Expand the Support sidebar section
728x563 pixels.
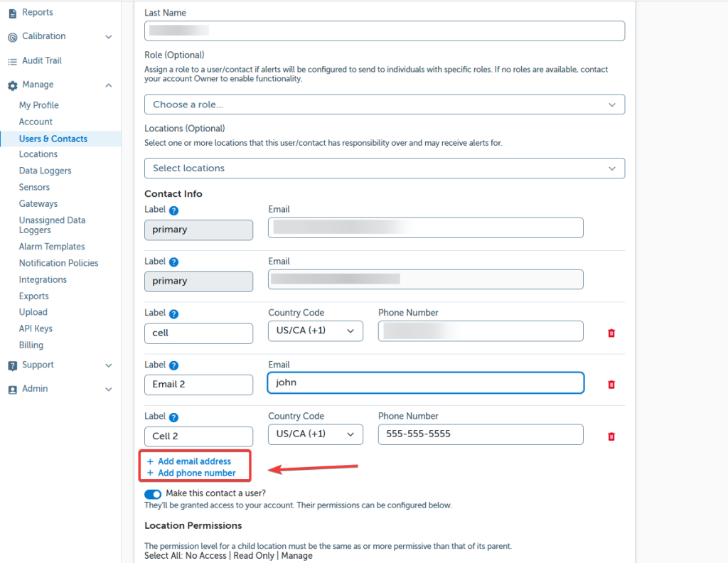tap(108, 365)
